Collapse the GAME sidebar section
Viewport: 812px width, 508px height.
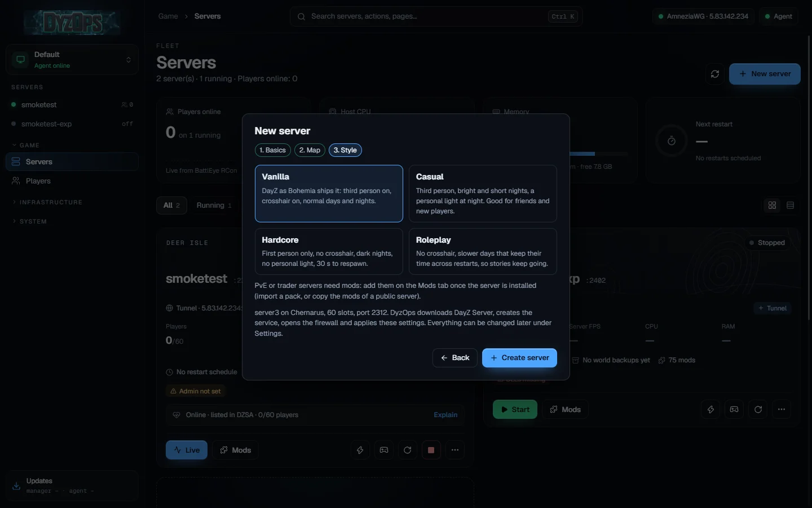[x=27, y=145]
